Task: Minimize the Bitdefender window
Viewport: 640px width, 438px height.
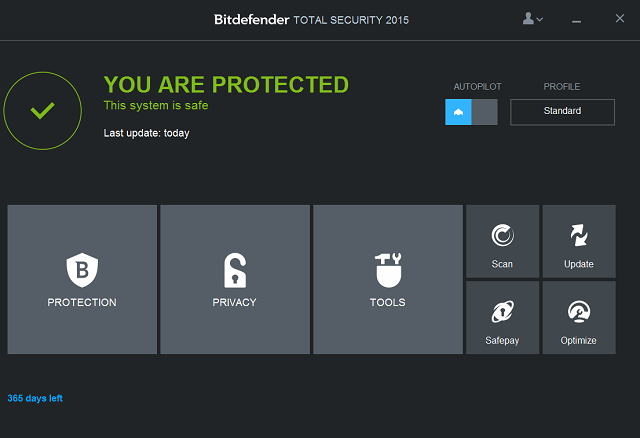Action: click(x=576, y=21)
